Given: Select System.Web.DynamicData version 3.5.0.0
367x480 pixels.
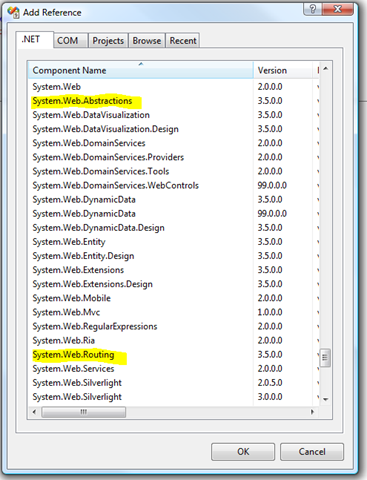Looking at the screenshot, I should (x=173, y=199).
